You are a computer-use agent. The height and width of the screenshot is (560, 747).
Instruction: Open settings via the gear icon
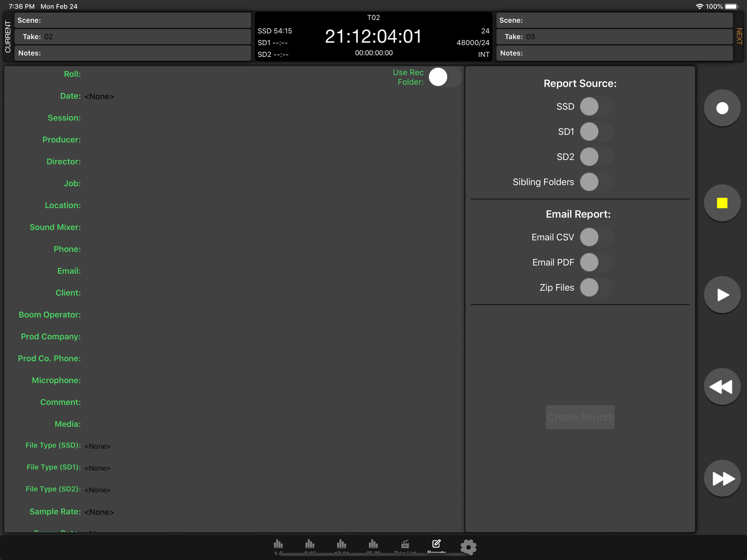[x=468, y=547]
